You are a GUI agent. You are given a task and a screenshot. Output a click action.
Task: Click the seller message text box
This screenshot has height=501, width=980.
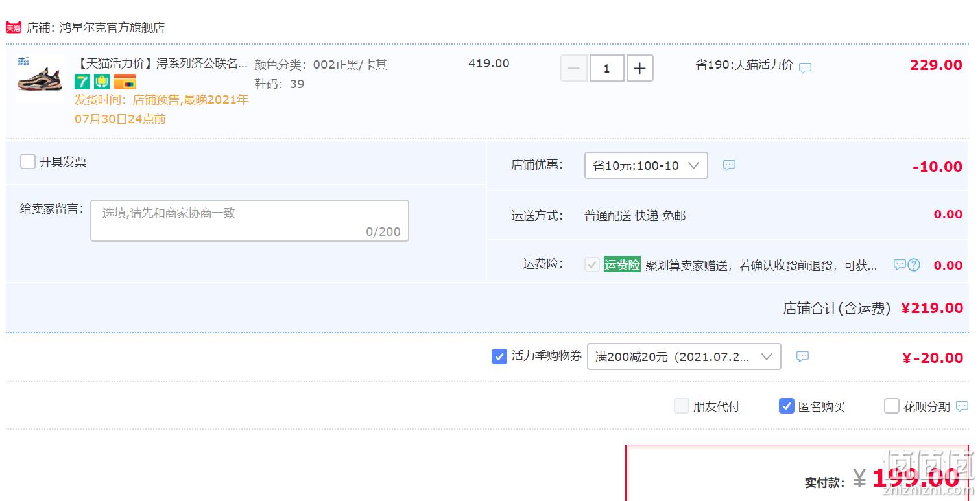(x=250, y=220)
